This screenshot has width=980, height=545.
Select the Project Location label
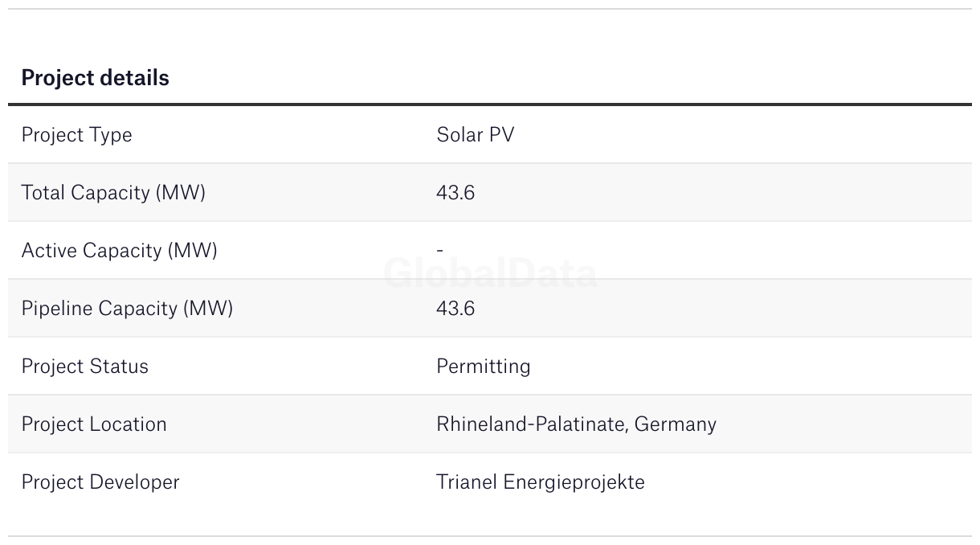[x=94, y=424]
